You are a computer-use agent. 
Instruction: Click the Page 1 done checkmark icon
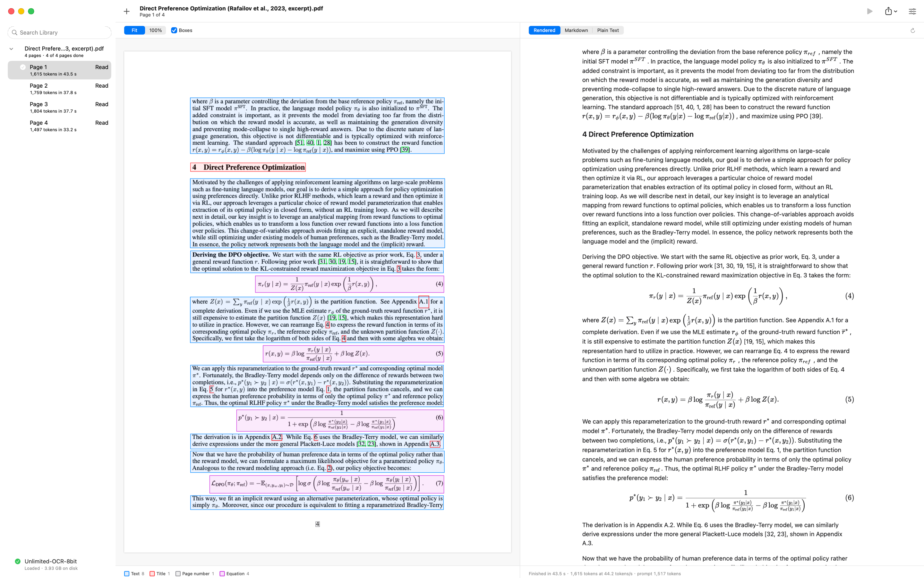point(23,67)
